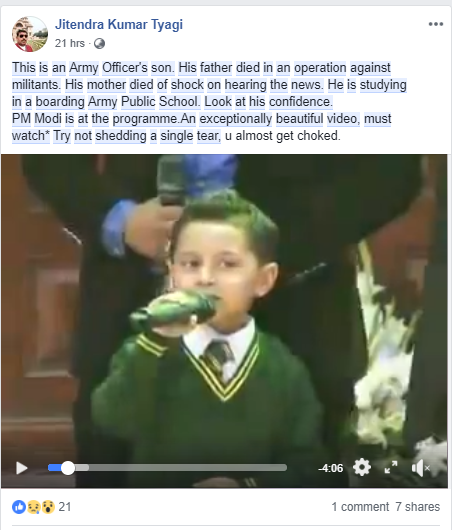Screen dimensions: 452x530
Task: Open Jitendra Kumar Tyagi profile picture
Action: pyautogui.click(x=30, y=34)
